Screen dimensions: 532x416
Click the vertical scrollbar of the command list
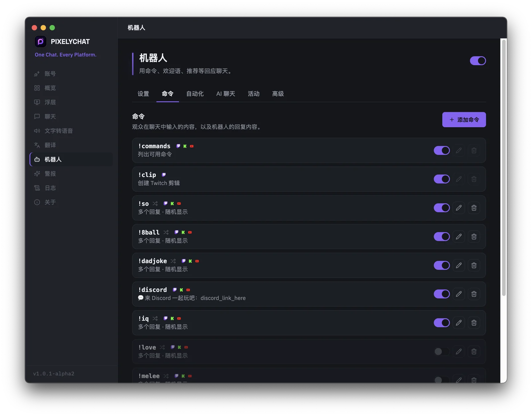pyautogui.click(x=504, y=168)
